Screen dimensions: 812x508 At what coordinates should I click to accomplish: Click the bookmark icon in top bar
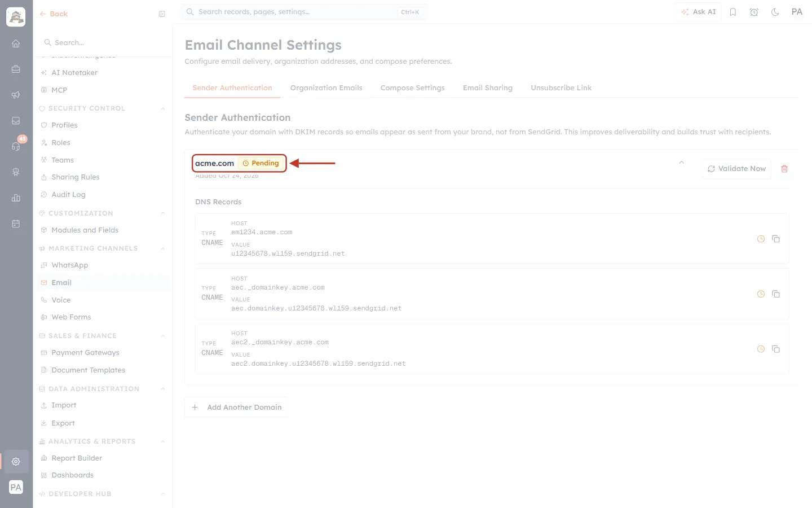pos(733,12)
